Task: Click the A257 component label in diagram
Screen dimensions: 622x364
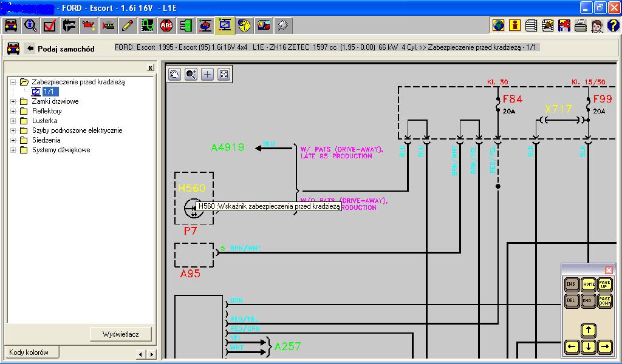Action: tap(287, 346)
